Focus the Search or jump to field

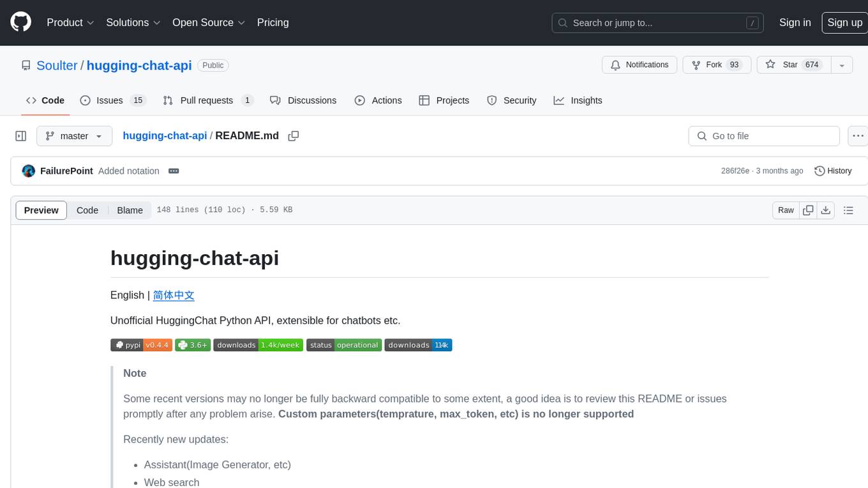pyautogui.click(x=658, y=22)
